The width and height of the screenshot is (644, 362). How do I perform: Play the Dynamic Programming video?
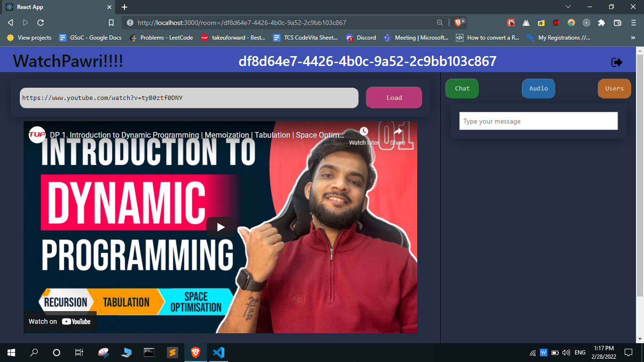[x=220, y=227]
